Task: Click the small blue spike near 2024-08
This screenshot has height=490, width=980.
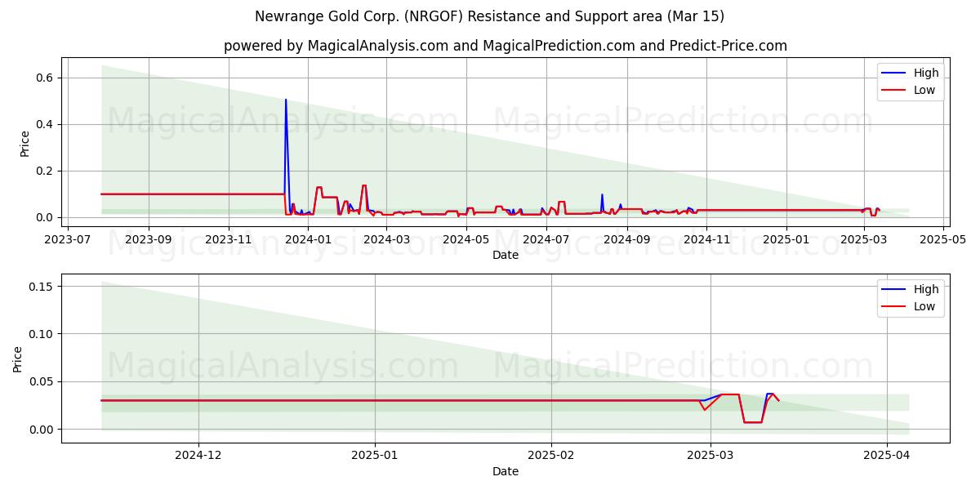Action: (602, 196)
